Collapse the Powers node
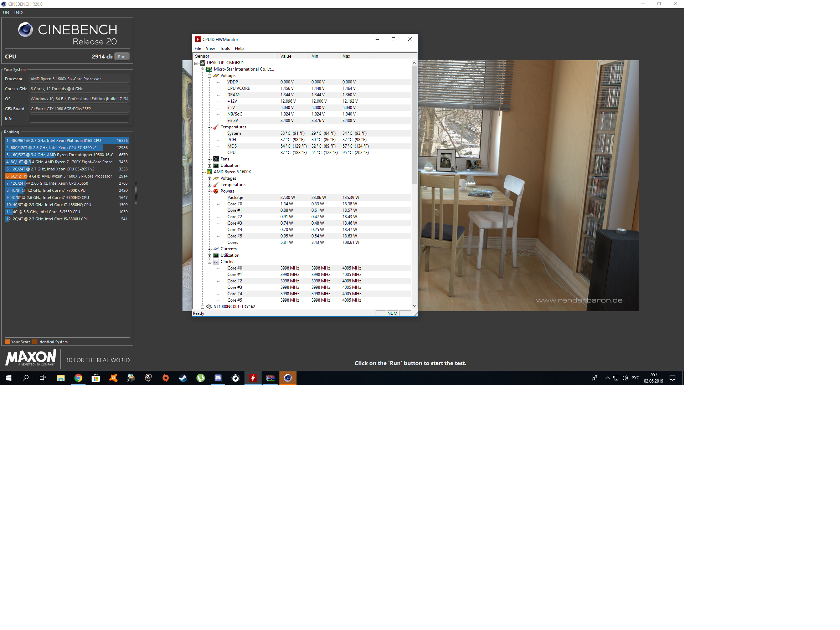Viewport: 840px width, 630px height. click(x=209, y=191)
